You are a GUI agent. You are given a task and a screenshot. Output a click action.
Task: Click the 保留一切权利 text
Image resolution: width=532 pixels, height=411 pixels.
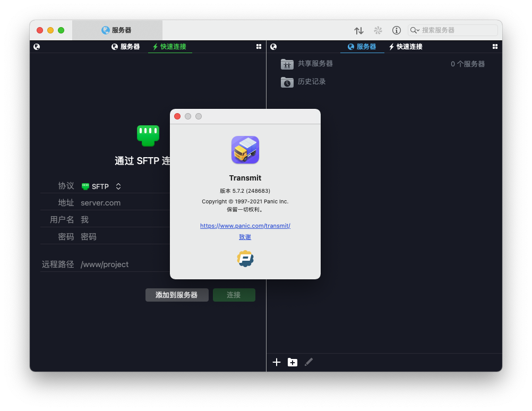tap(245, 209)
